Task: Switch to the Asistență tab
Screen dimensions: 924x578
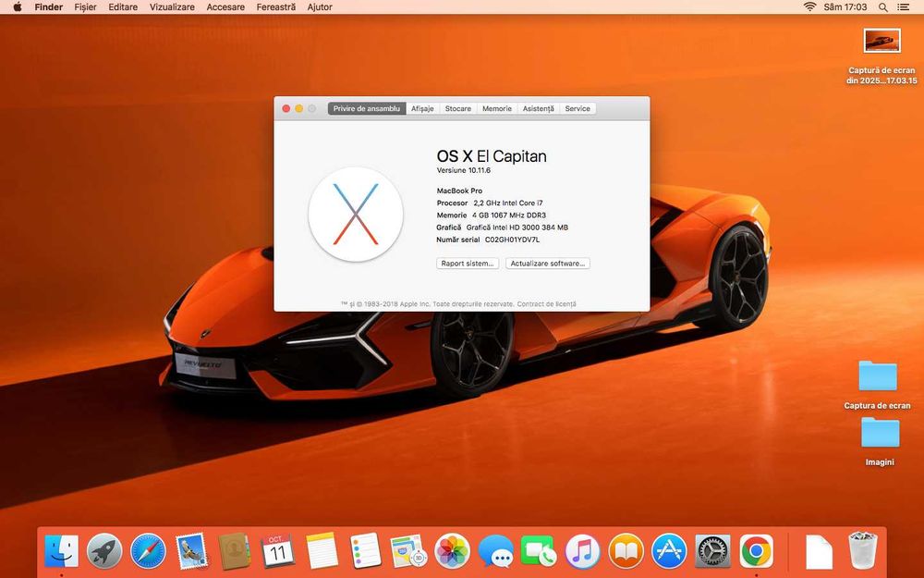Action: (538, 108)
